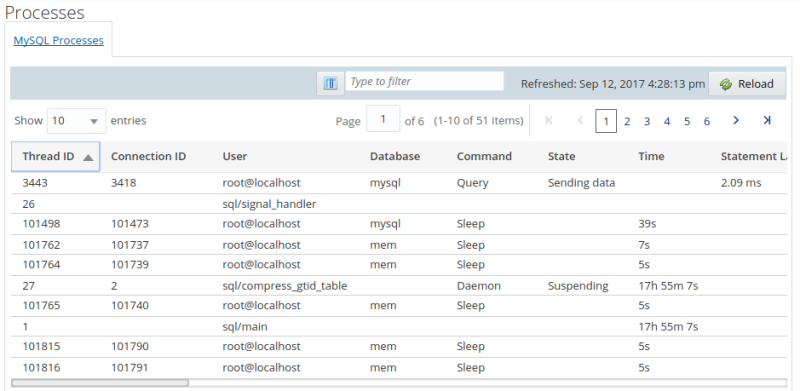This screenshot has height=391, width=800.
Task: Sort by Statement Latency column header
Action: (x=754, y=156)
